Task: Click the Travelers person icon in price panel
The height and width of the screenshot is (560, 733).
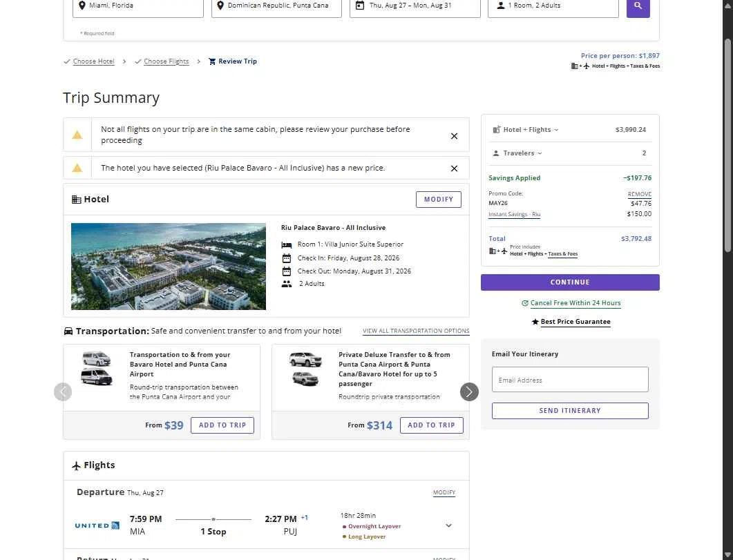Action: click(x=496, y=153)
